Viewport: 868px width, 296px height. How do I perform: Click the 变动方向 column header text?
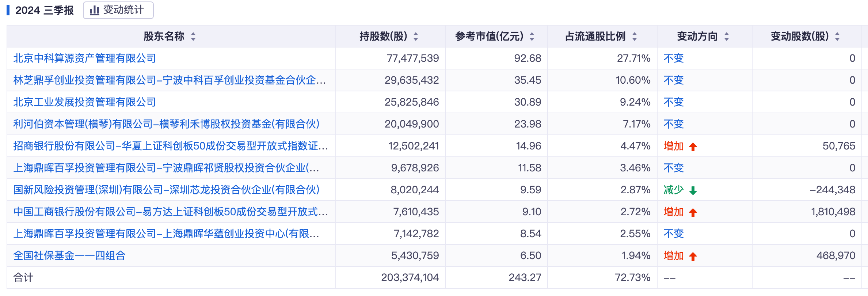pos(697,36)
